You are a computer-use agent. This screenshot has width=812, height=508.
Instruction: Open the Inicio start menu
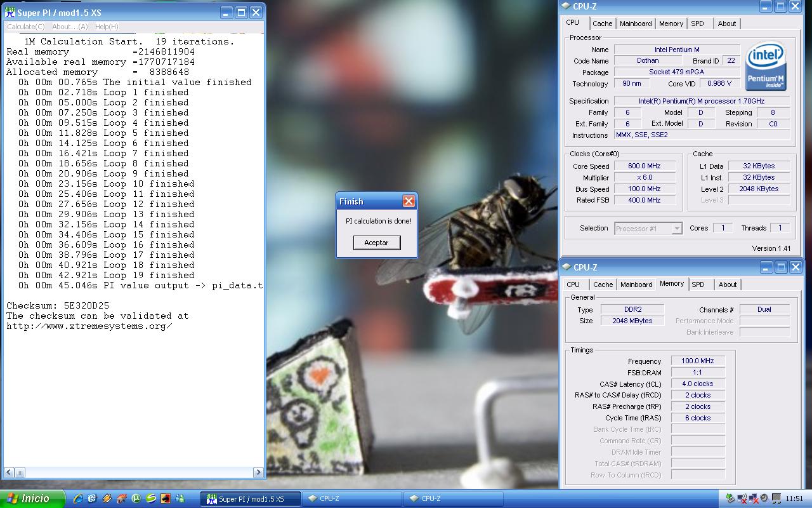pyautogui.click(x=32, y=498)
